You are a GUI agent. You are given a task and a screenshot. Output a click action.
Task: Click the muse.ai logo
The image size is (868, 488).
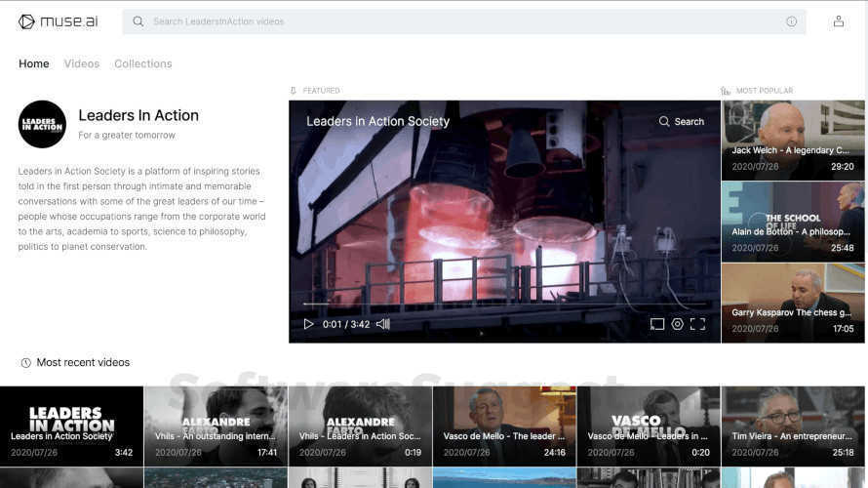point(59,21)
